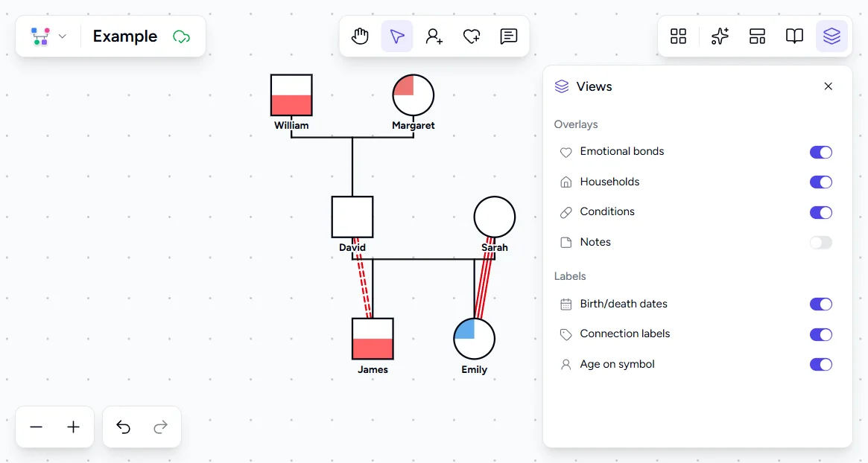This screenshot has width=868, height=463.
Task: Click the Views panel heading
Action: coord(594,86)
